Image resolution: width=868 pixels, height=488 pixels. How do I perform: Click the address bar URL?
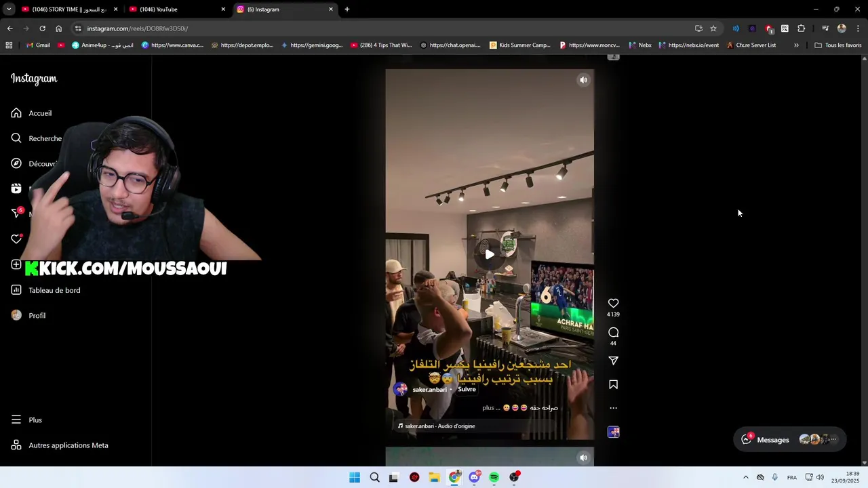click(138, 28)
